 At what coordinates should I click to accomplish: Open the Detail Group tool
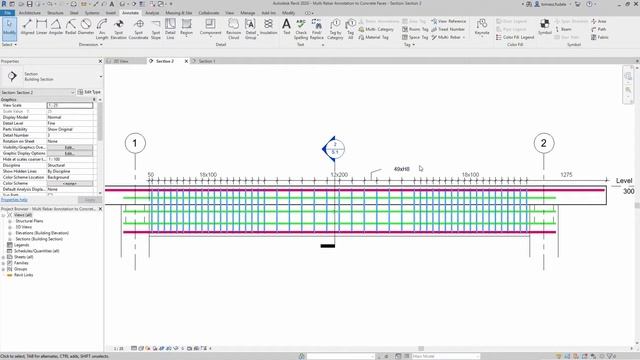click(x=251, y=29)
